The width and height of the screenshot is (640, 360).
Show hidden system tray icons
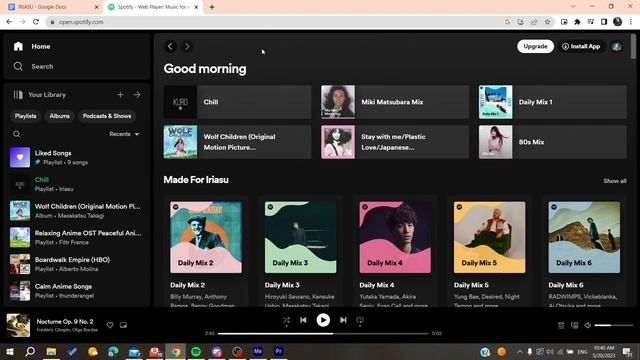pos(519,351)
